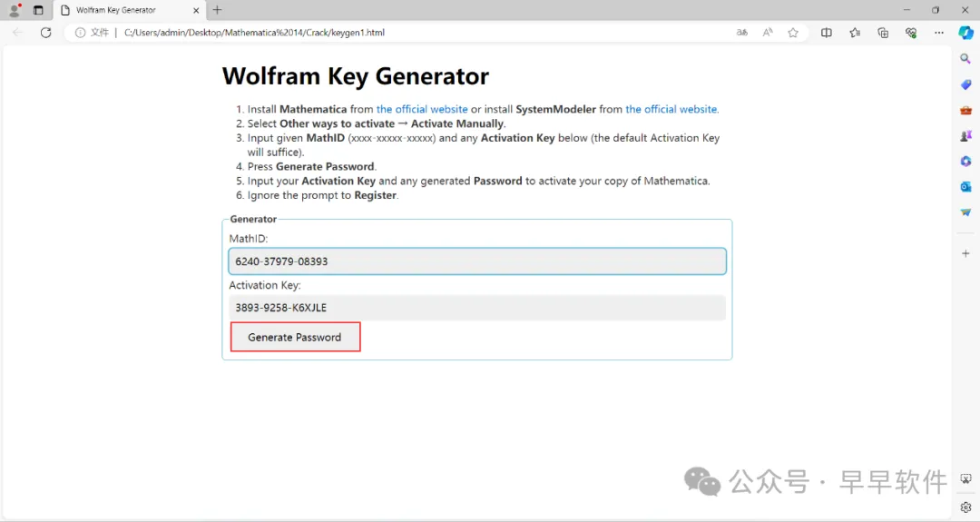This screenshot has width=980, height=522.
Task: Open sidebar Search magnifier icon
Action: click(x=965, y=59)
